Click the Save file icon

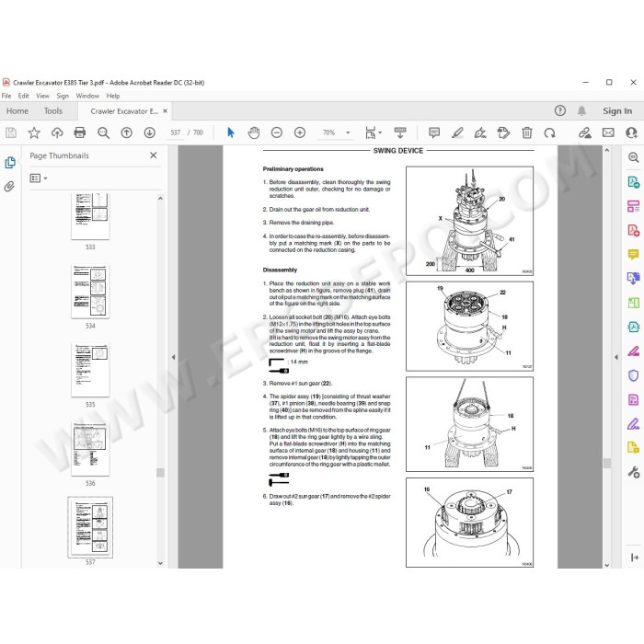tap(11, 132)
